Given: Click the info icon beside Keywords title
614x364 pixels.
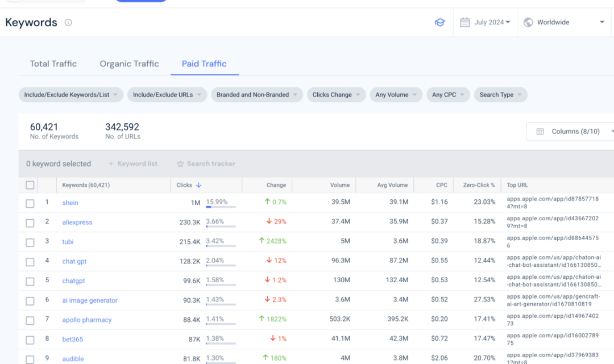Looking at the screenshot, I should point(68,22).
